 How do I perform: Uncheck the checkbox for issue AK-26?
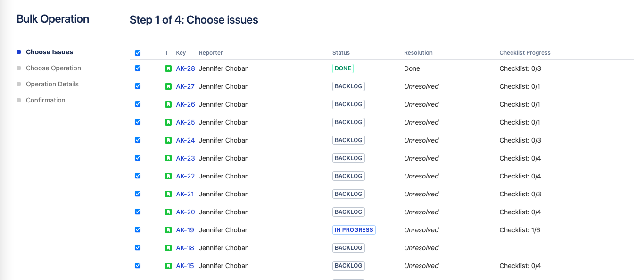click(138, 104)
